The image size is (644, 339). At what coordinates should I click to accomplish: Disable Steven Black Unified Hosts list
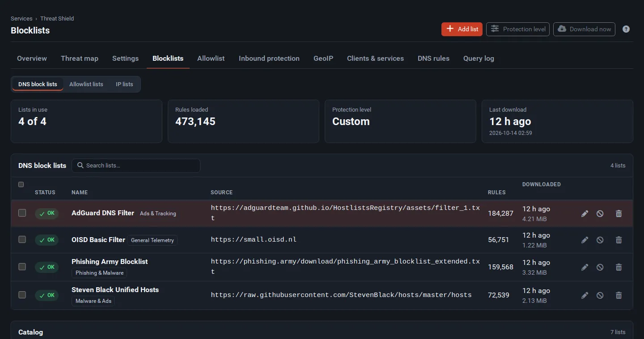pos(600,295)
